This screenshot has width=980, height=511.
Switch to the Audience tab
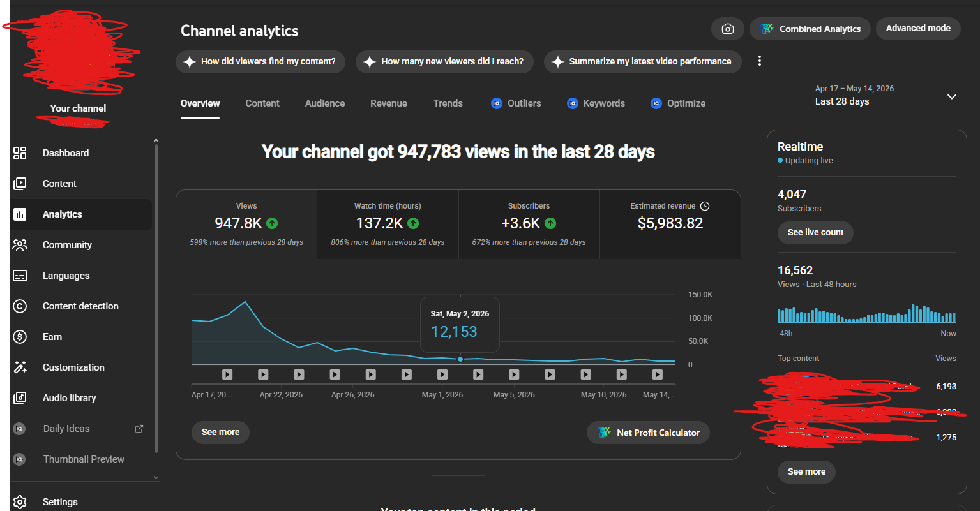pyautogui.click(x=325, y=103)
